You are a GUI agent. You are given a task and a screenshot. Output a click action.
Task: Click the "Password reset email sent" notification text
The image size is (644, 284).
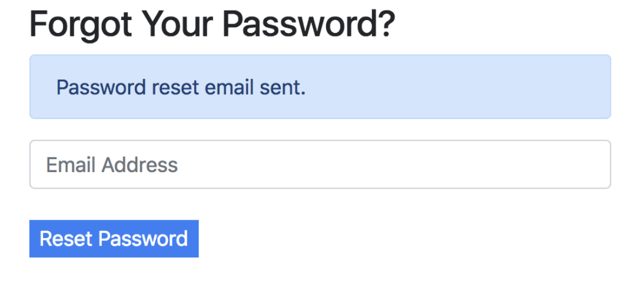tap(181, 88)
